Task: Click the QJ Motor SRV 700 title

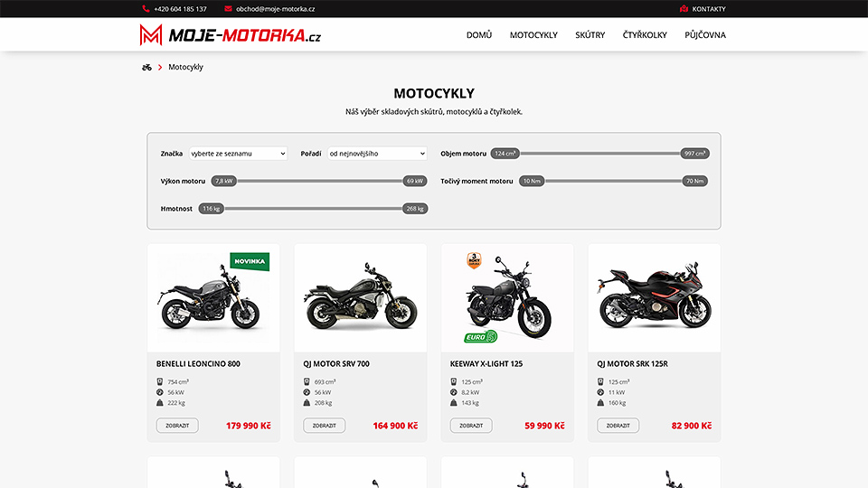Action: [336, 363]
